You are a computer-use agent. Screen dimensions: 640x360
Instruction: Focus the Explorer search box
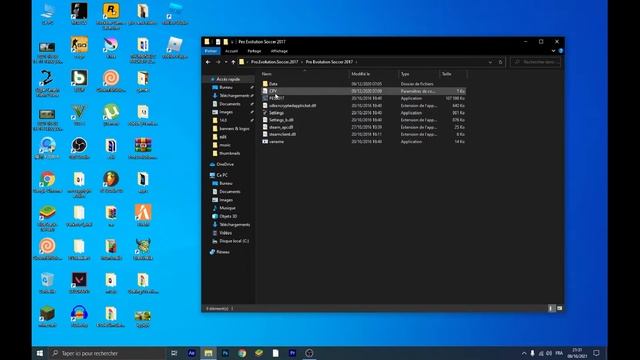pos(535,62)
